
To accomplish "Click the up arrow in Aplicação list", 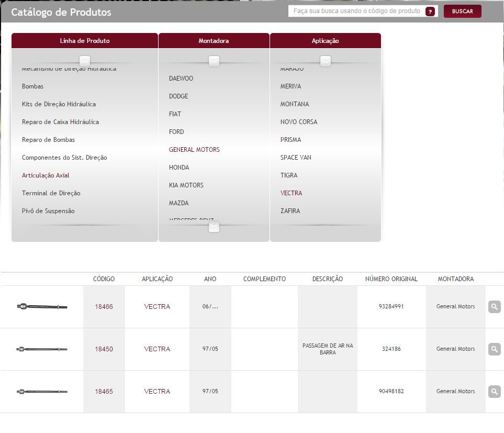I will (x=326, y=61).
